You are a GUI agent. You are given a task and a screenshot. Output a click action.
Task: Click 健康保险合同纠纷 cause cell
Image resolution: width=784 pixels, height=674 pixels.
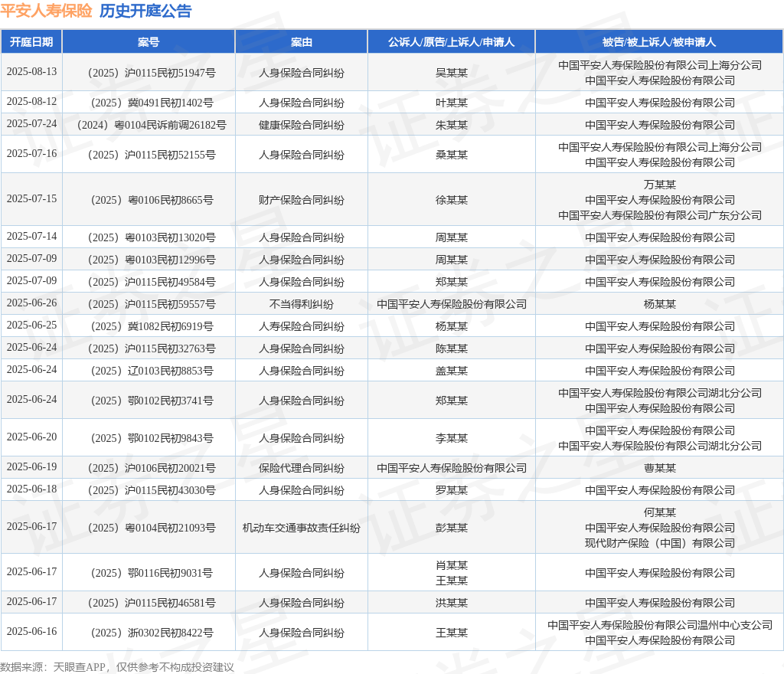click(x=302, y=125)
